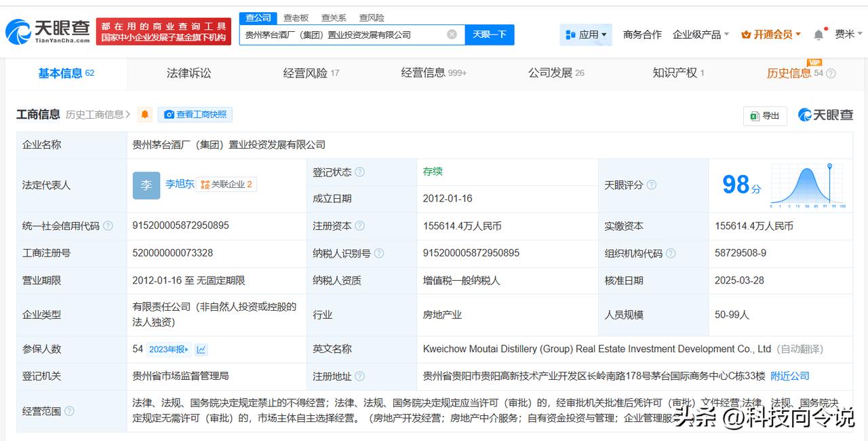
Task: Open the 应用 dropdown
Action: point(586,35)
